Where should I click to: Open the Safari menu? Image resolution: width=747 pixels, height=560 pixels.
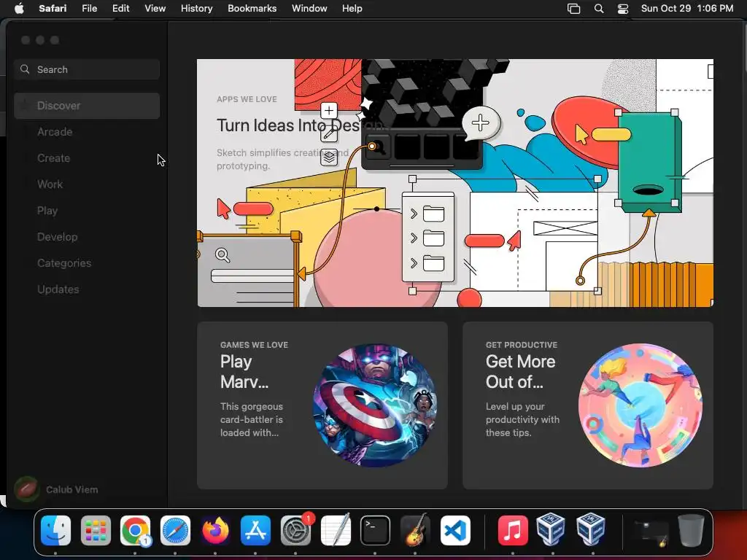53,8
